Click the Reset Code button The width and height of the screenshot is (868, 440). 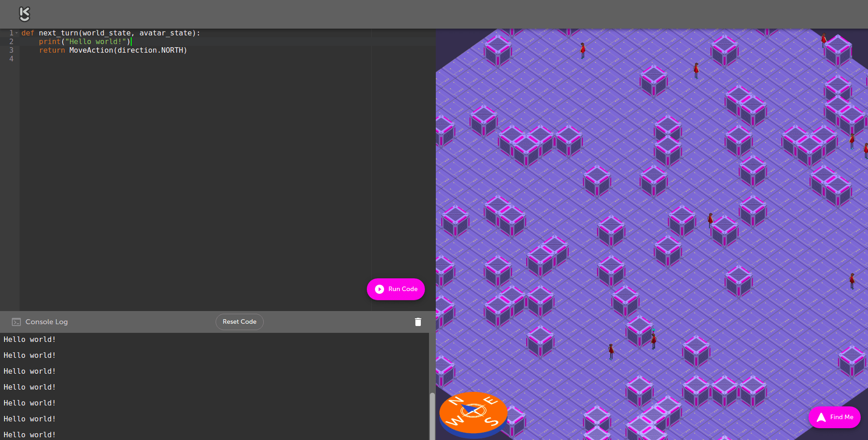pos(240,322)
